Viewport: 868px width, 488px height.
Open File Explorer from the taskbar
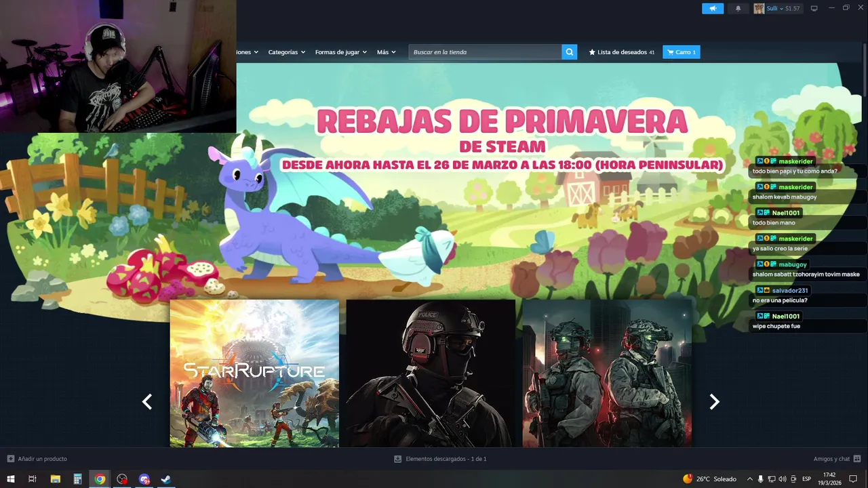[x=56, y=479]
